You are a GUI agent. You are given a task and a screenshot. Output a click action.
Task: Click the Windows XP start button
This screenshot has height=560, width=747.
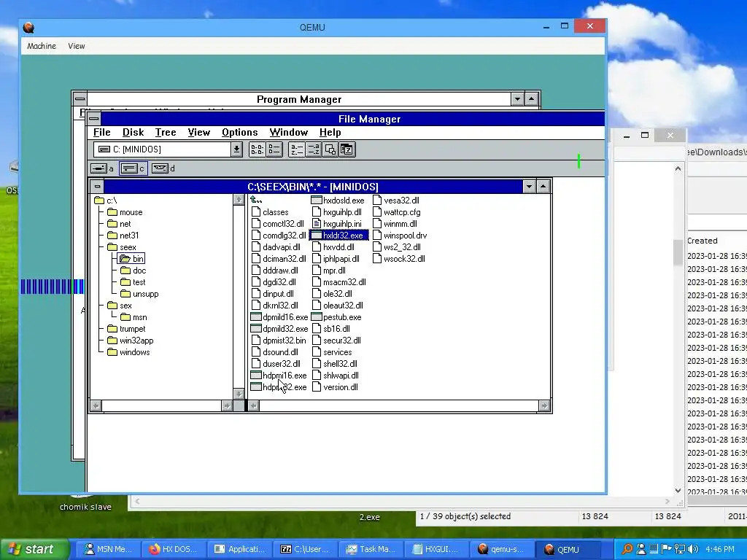pos(34,549)
